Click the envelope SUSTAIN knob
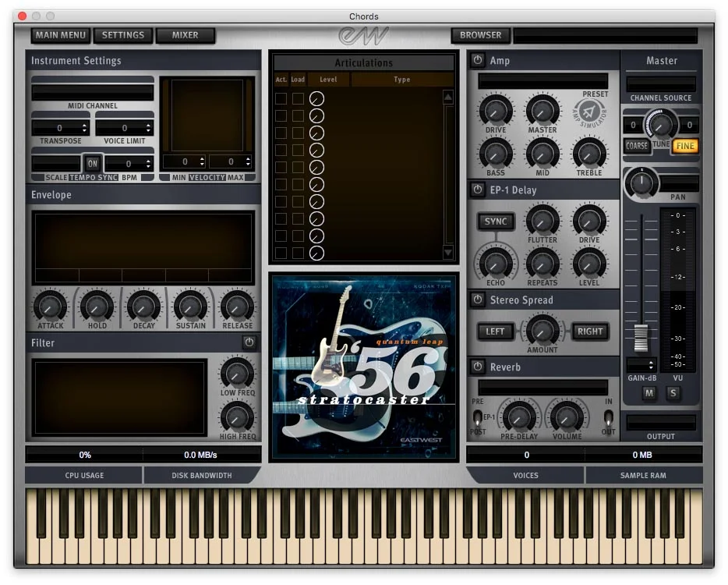This screenshot has height=585, width=728. (190, 307)
